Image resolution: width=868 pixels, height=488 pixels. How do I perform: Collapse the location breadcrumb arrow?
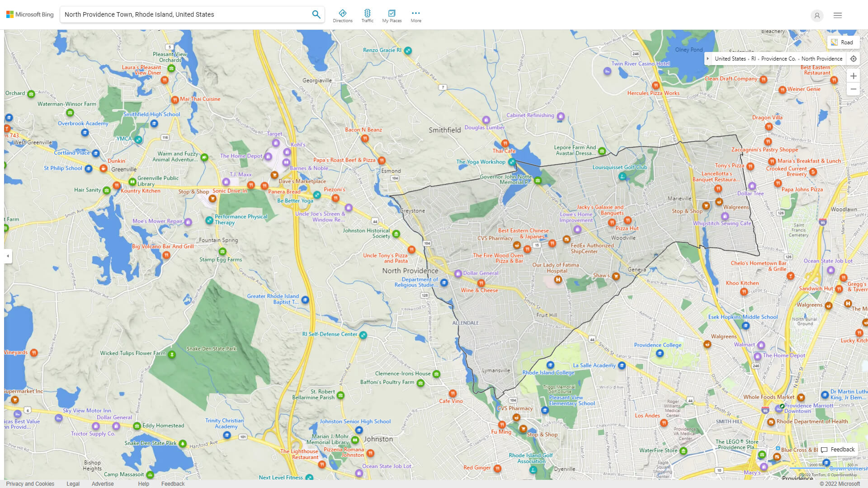point(708,59)
